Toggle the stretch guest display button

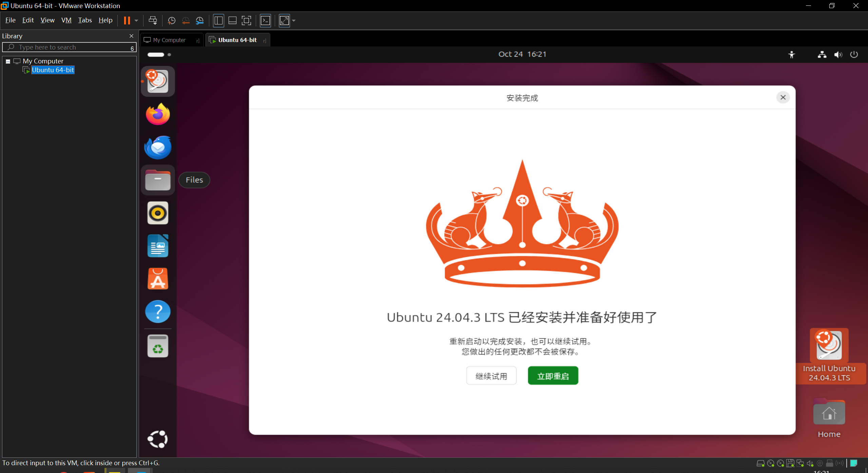284,21
